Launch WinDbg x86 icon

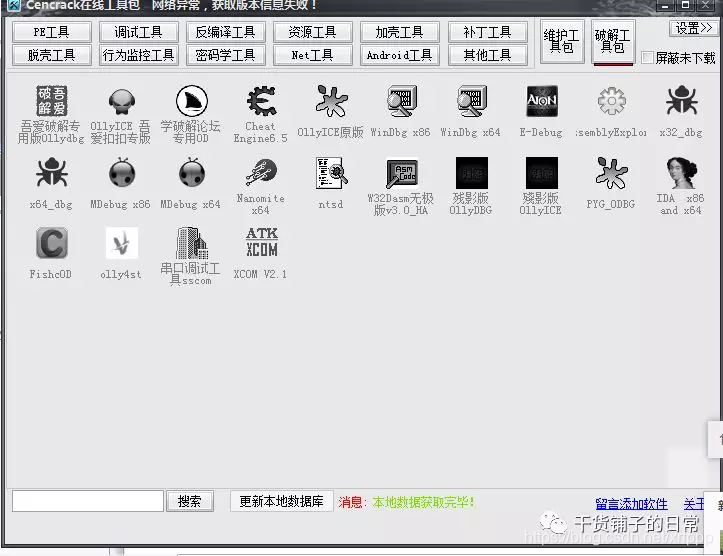coord(402,101)
